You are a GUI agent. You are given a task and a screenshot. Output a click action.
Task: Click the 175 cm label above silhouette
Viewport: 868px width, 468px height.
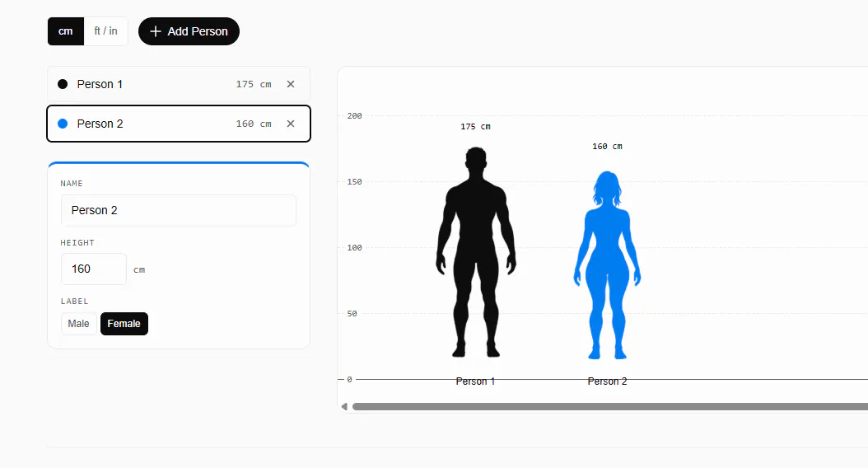(475, 127)
